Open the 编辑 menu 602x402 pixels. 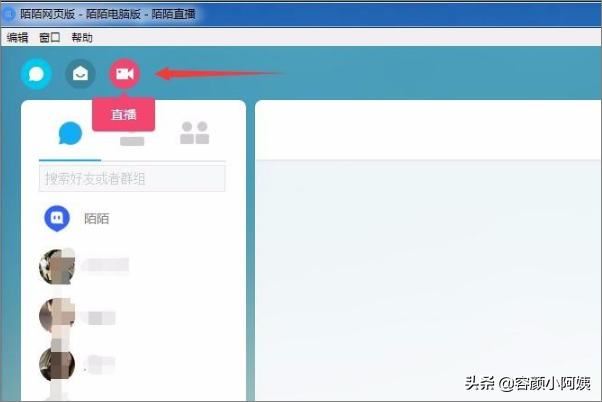(x=17, y=38)
